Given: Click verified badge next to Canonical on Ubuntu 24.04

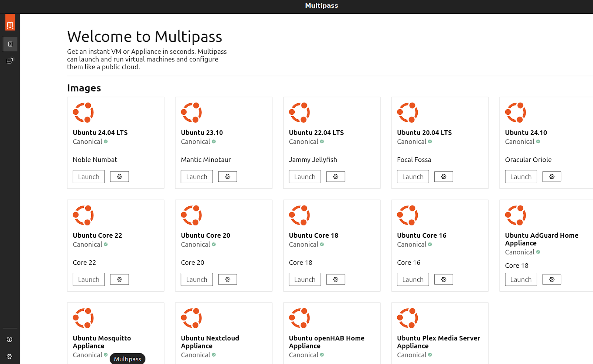Looking at the screenshot, I should [x=106, y=141].
